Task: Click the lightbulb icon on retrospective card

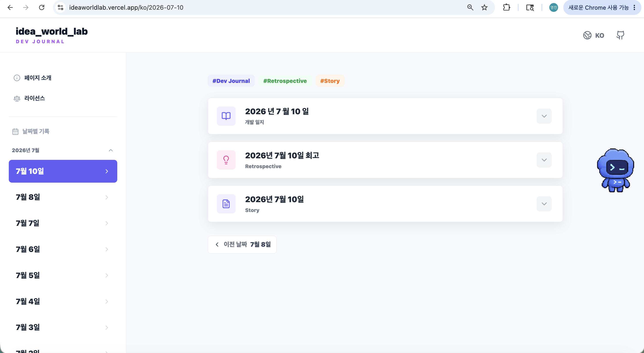Action: (226, 160)
